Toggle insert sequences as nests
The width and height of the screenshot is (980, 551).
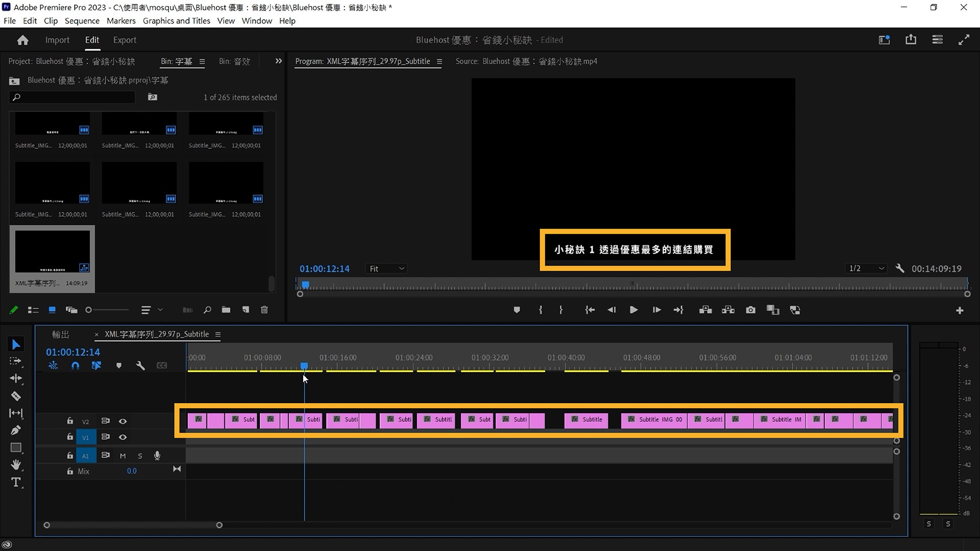pos(53,365)
